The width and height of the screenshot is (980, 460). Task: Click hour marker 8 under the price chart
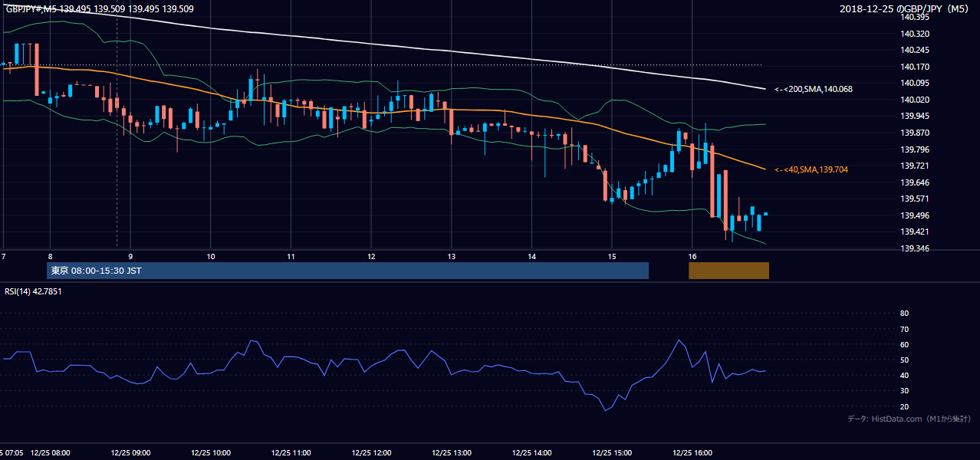(50, 255)
